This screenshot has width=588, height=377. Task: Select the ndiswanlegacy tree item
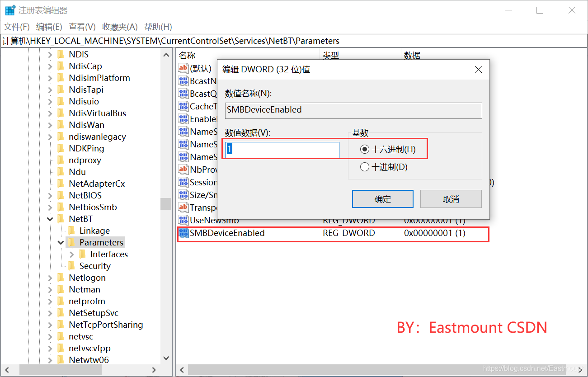[x=97, y=137]
